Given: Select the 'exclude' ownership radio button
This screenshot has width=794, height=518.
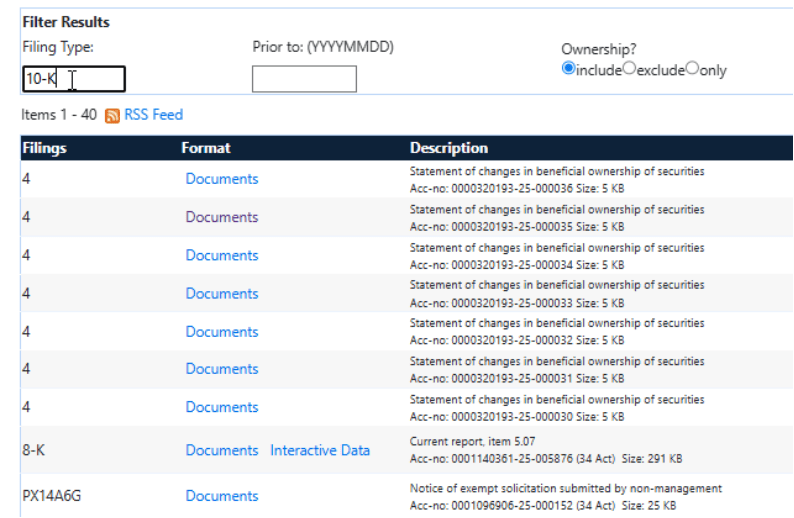Looking at the screenshot, I should pyautogui.click(x=630, y=69).
